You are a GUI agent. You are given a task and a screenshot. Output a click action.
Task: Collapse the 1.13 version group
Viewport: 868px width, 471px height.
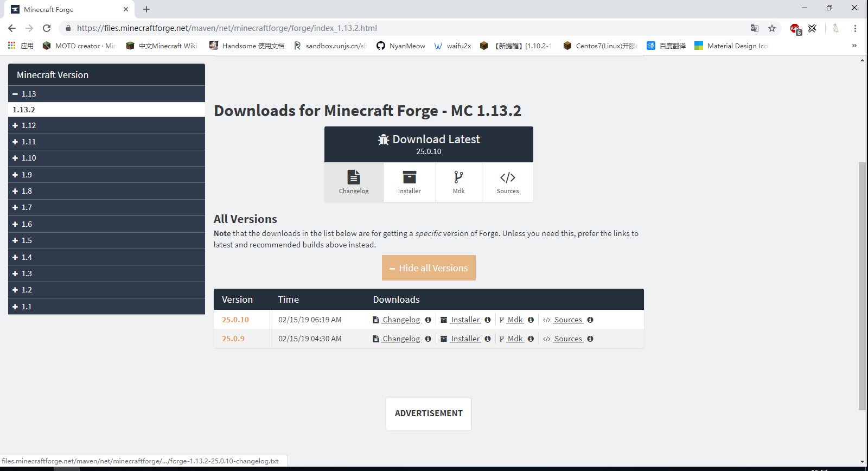pyautogui.click(x=106, y=94)
